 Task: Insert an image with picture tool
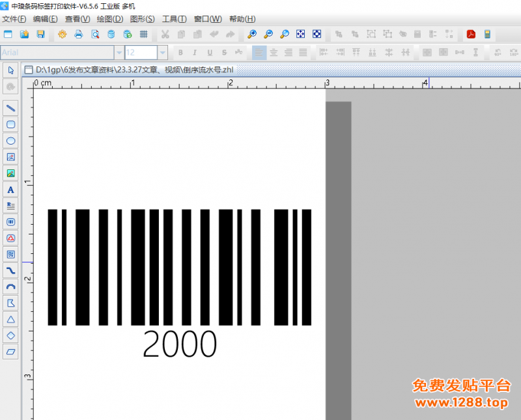pos(10,157)
